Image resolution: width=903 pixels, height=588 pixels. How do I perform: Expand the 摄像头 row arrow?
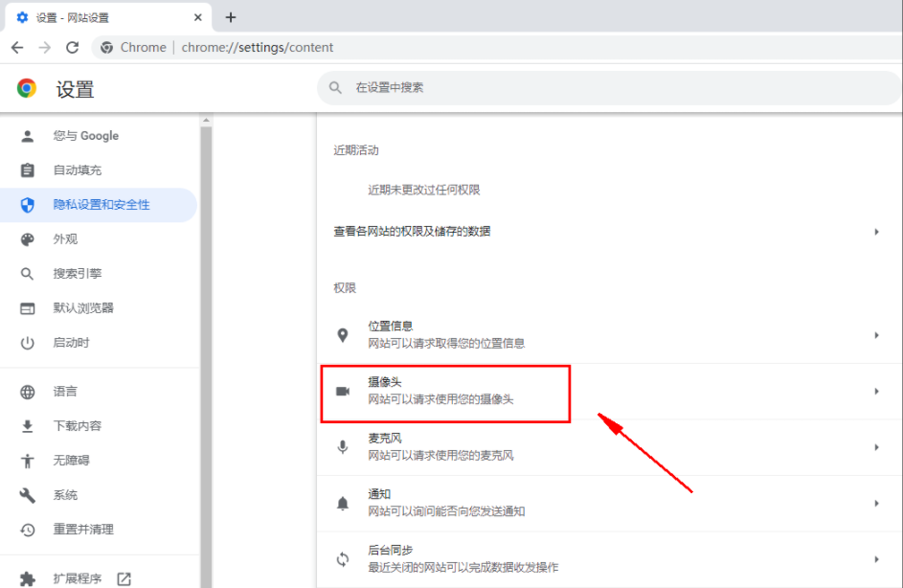(x=875, y=391)
